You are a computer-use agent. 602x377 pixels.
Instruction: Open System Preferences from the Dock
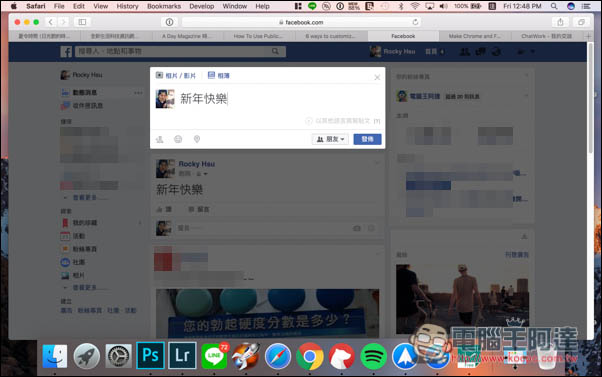(119, 356)
